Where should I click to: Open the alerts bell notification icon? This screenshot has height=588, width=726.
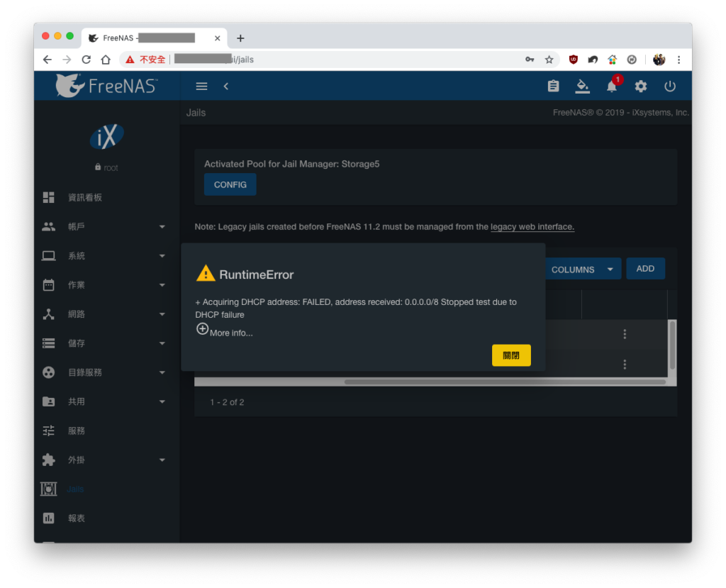coord(612,87)
